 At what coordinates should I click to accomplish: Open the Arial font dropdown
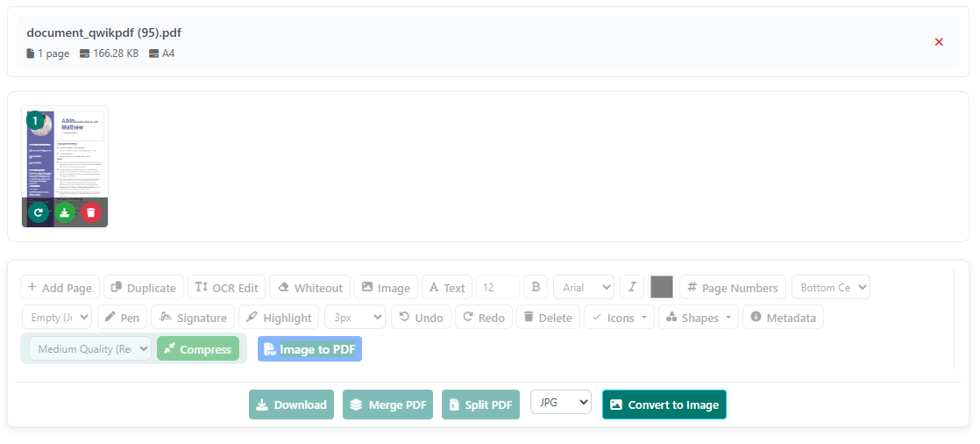click(x=584, y=288)
